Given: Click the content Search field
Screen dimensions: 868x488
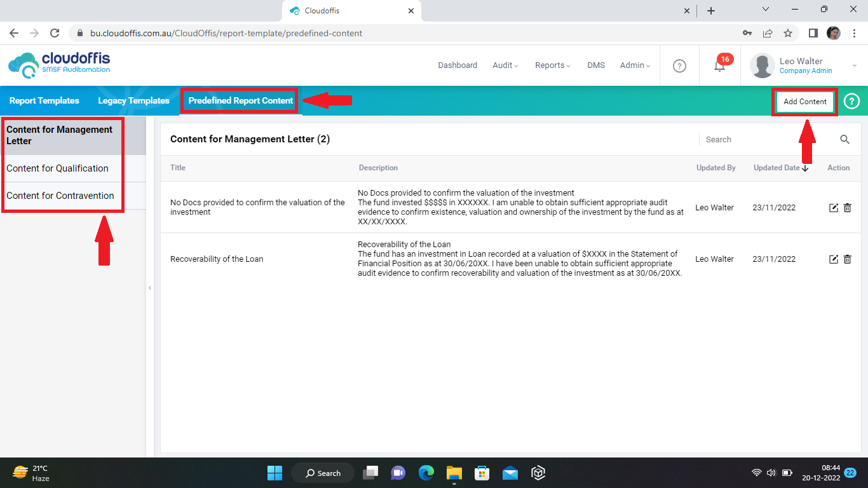Looking at the screenshot, I should coord(766,140).
